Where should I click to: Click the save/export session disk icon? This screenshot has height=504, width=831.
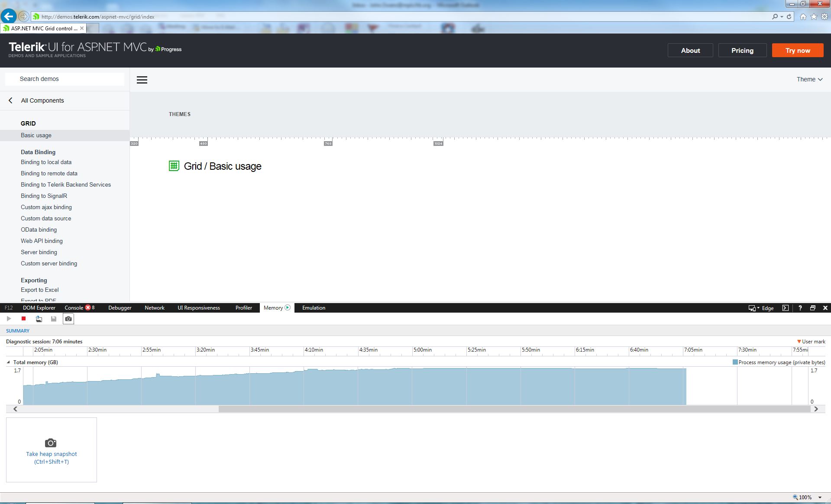(54, 319)
